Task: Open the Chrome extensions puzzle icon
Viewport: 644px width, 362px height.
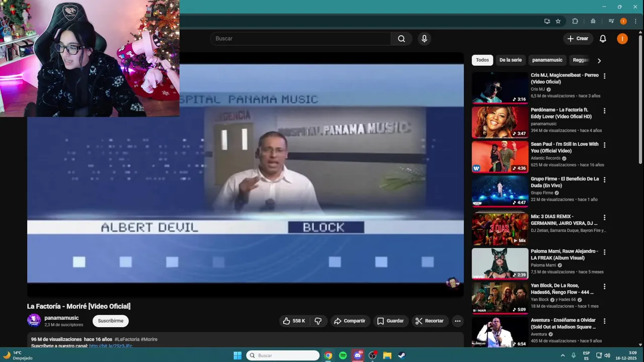Action: pyautogui.click(x=575, y=21)
